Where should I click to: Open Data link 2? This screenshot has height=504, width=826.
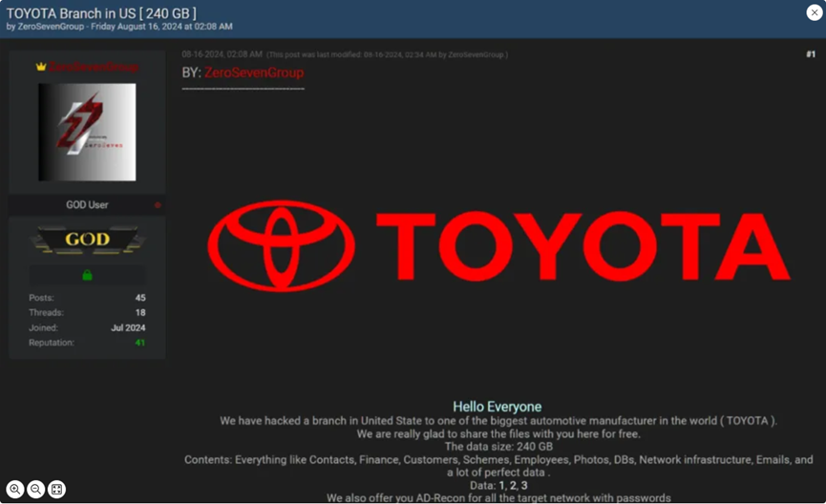tap(513, 485)
